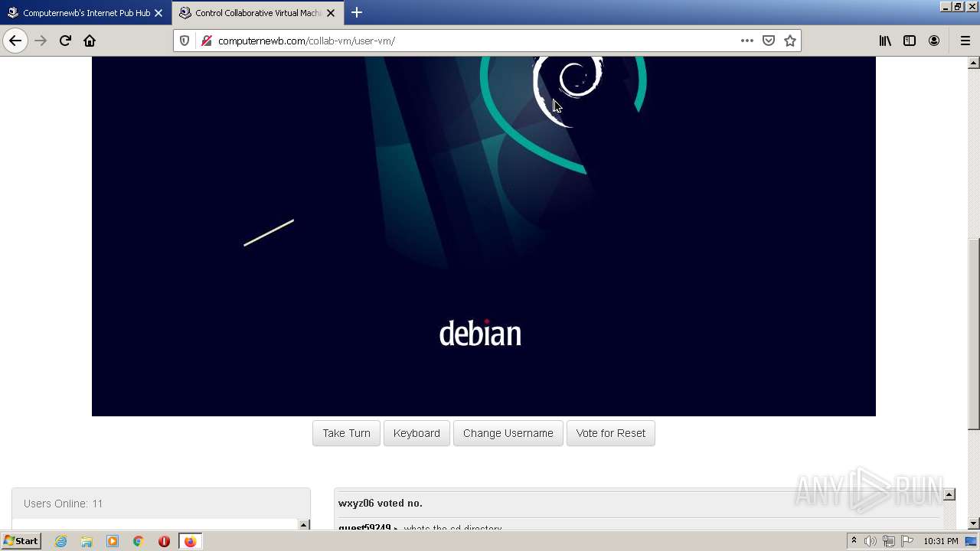Open page actions three-dot menu
Screen dimensions: 980x551
coord(746,41)
